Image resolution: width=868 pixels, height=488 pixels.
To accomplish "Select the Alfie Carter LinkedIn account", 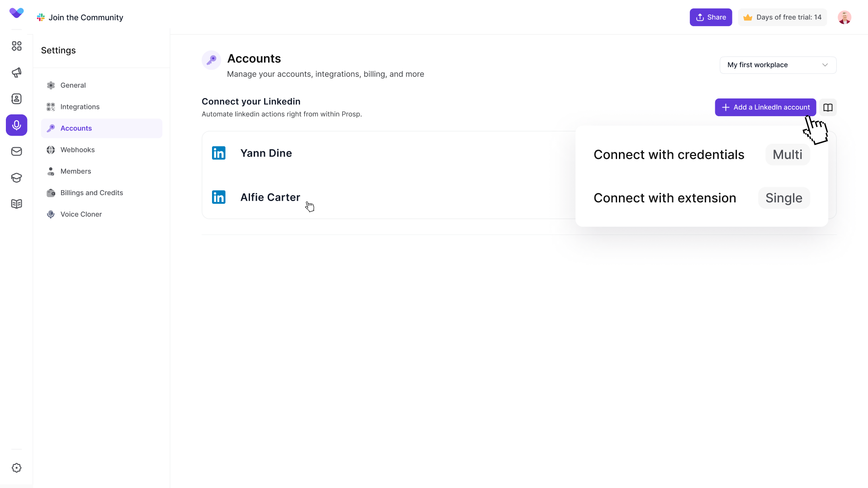I will [270, 197].
